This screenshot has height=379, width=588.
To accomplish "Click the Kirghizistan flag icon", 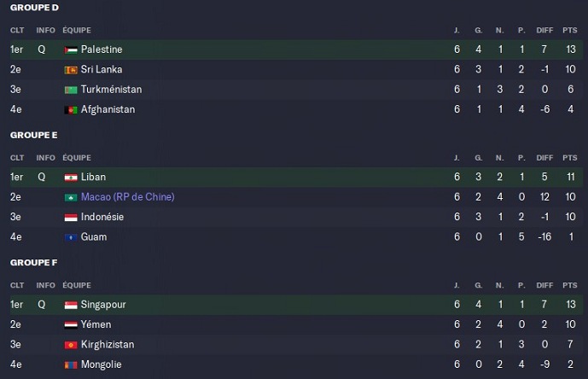I will pyautogui.click(x=71, y=345).
